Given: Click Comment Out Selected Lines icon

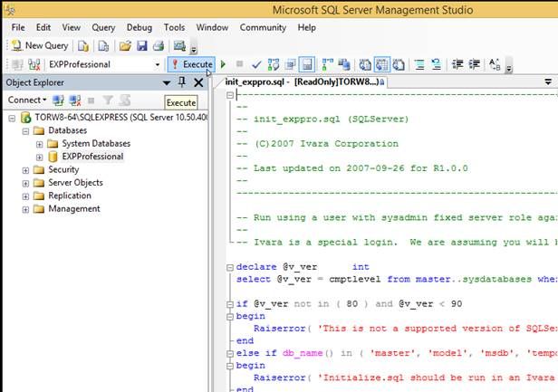Looking at the screenshot, I should click(419, 64).
